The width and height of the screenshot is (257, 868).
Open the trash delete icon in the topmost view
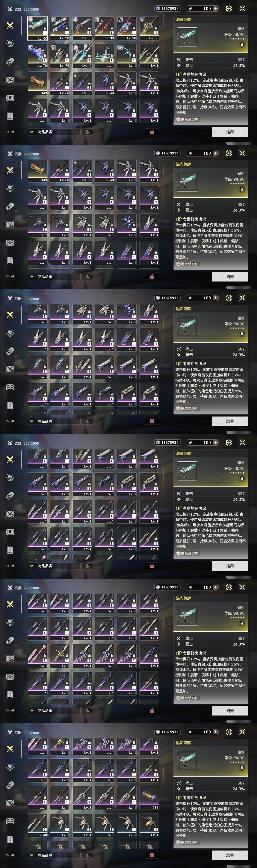[152, 132]
